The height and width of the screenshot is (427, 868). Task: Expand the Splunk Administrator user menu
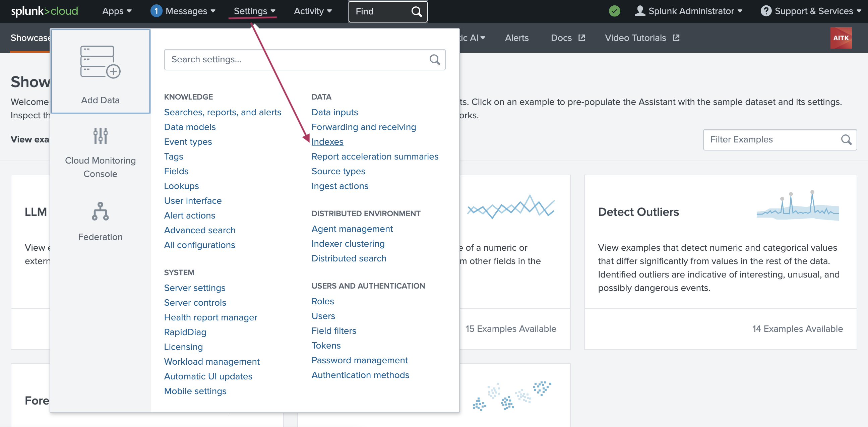[x=695, y=11]
